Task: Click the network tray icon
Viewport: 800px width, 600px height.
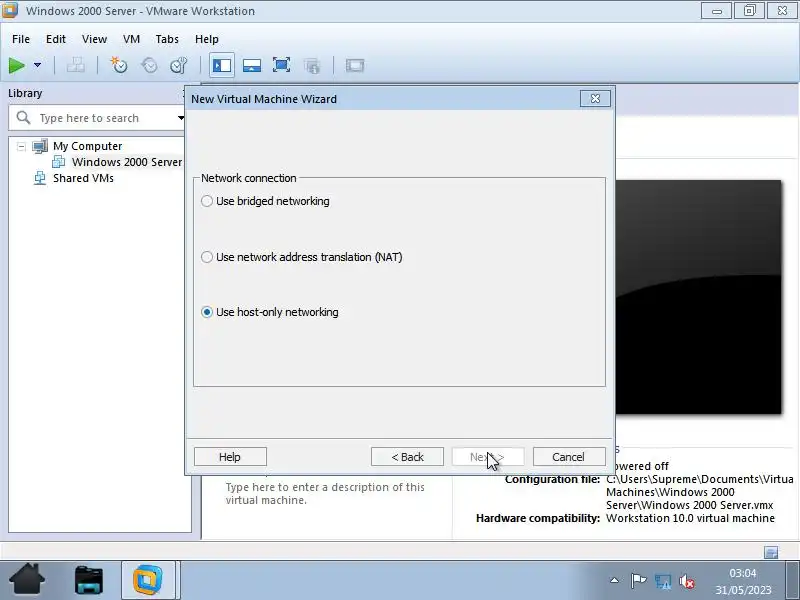Action: pyautogui.click(x=663, y=581)
